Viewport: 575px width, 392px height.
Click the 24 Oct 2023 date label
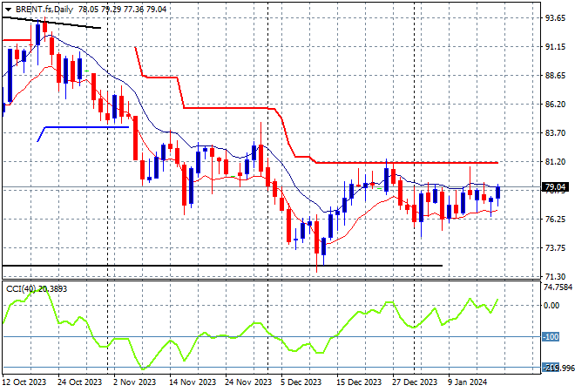click(x=79, y=382)
